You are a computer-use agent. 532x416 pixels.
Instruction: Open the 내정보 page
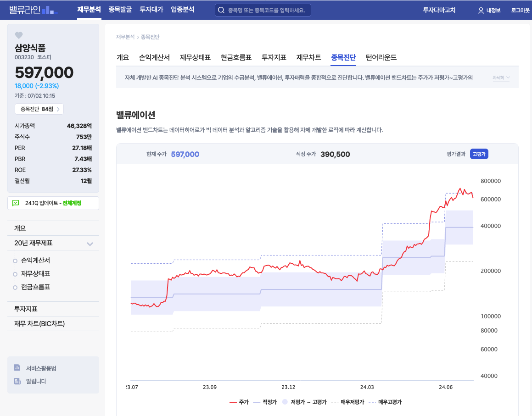[x=493, y=11]
